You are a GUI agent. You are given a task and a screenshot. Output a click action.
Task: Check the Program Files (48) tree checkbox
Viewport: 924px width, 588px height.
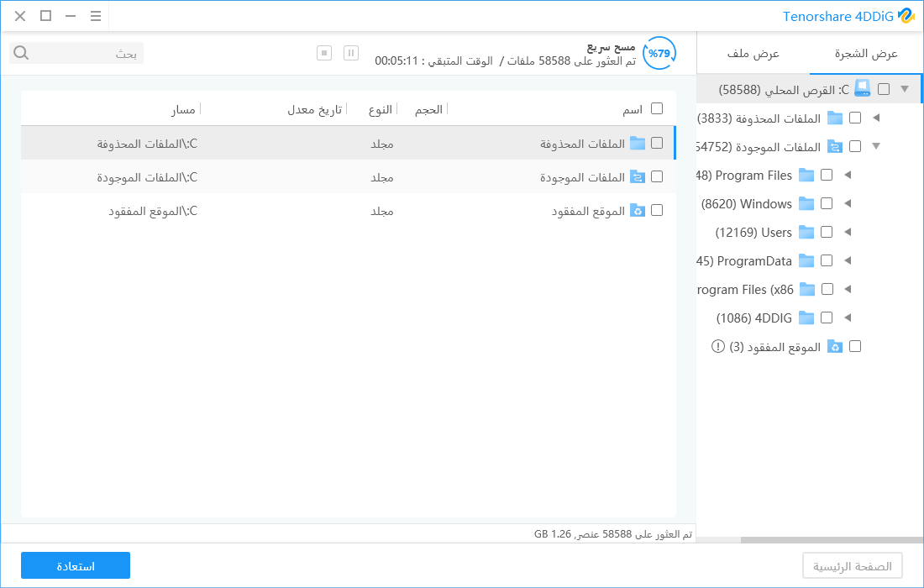point(827,175)
